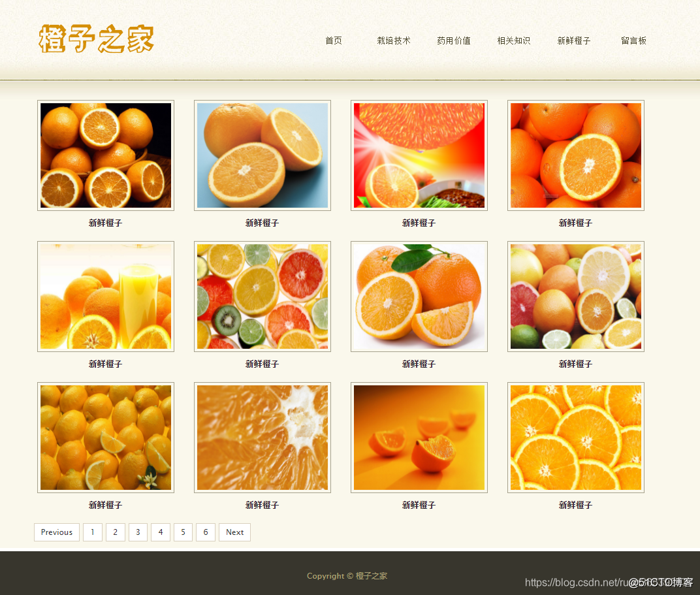Open the 相关知识 navigation link
700x595 pixels.
click(513, 40)
